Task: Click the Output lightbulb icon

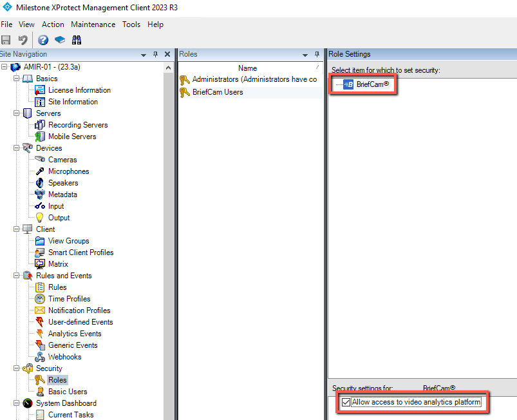Action: tap(40, 218)
